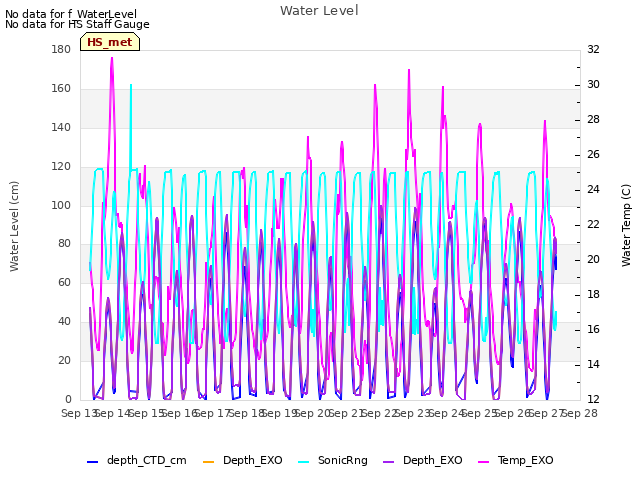Click the Sep 28 date label
The width and height of the screenshot is (640, 480).
[580, 413]
